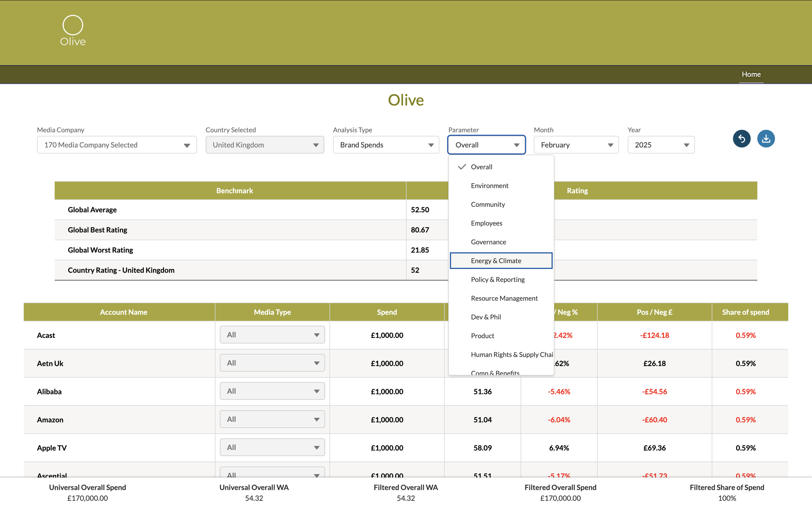Choose Policy & Reporting option
The image size is (812, 508).
(x=497, y=279)
